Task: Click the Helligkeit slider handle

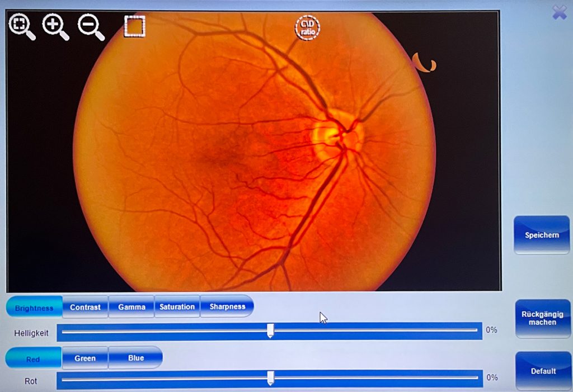Action: (x=270, y=330)
